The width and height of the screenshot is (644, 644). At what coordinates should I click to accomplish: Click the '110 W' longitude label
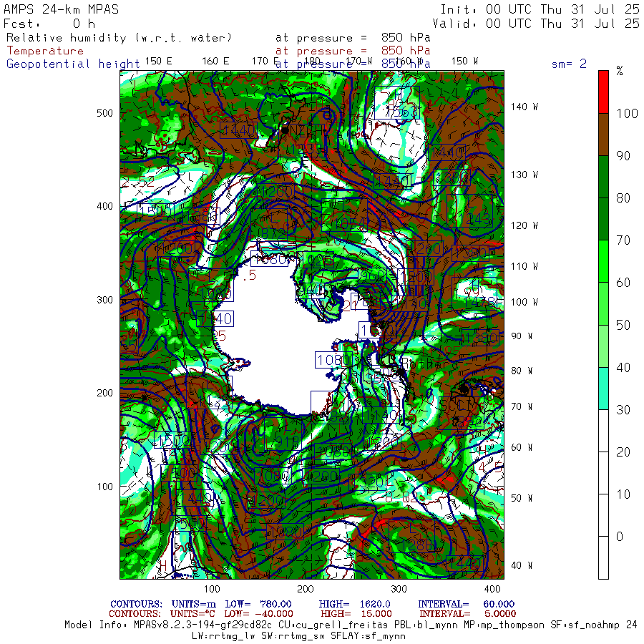click(x=525, y=267)
